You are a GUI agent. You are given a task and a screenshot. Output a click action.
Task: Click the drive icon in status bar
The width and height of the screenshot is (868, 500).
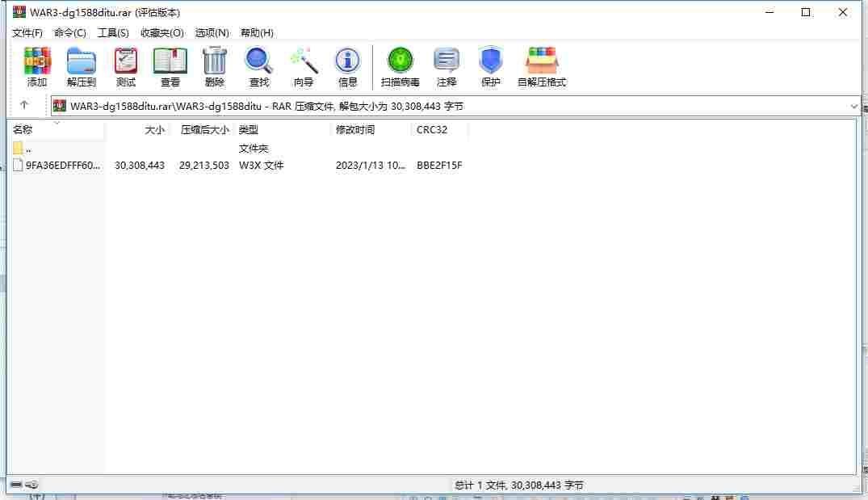tap(16, 485)
